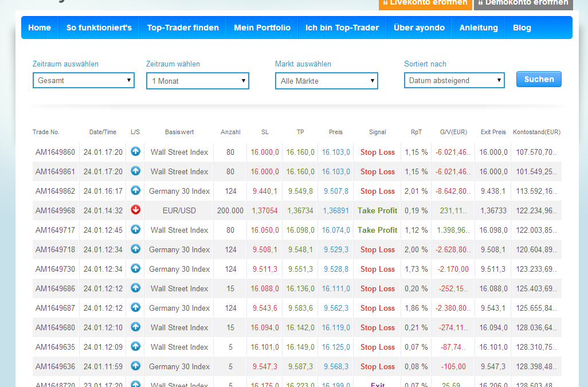Click the Stop Loss signal for AM1649718

point(378,249)
